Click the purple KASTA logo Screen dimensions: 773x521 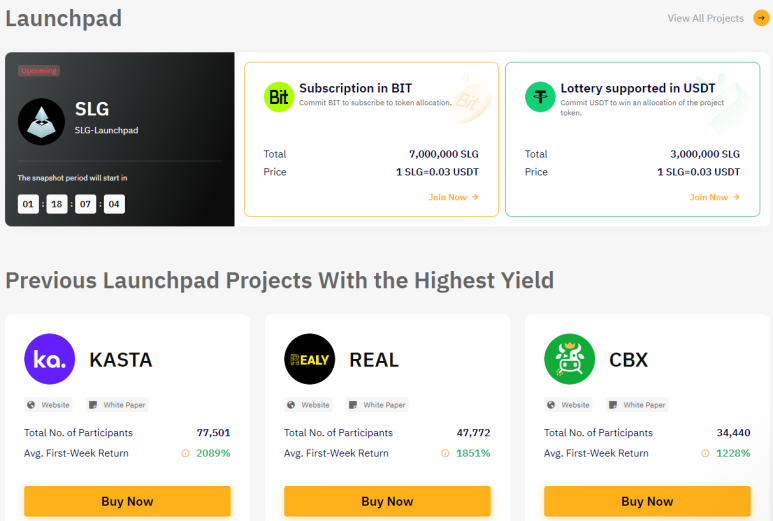click(x=50, y=359)
